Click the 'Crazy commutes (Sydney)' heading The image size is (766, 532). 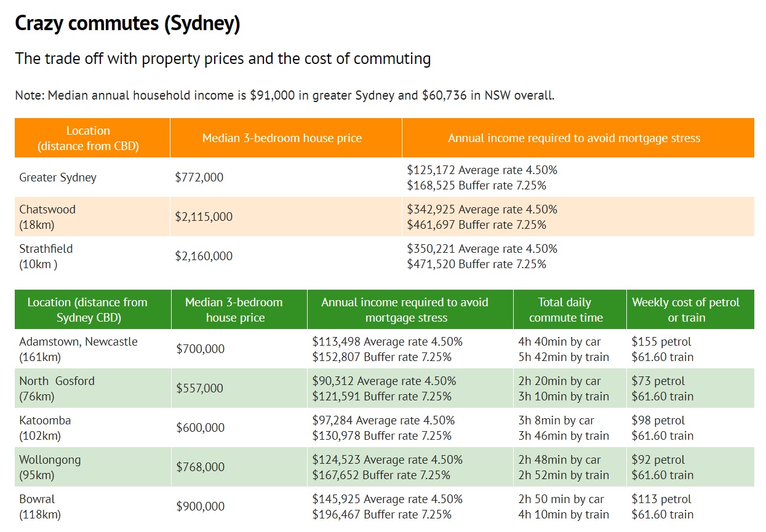[x=127, y=24]
